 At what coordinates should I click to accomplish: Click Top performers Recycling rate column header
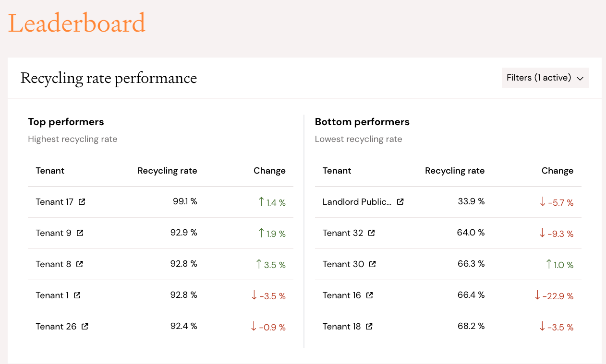click(x=167, y=171)
